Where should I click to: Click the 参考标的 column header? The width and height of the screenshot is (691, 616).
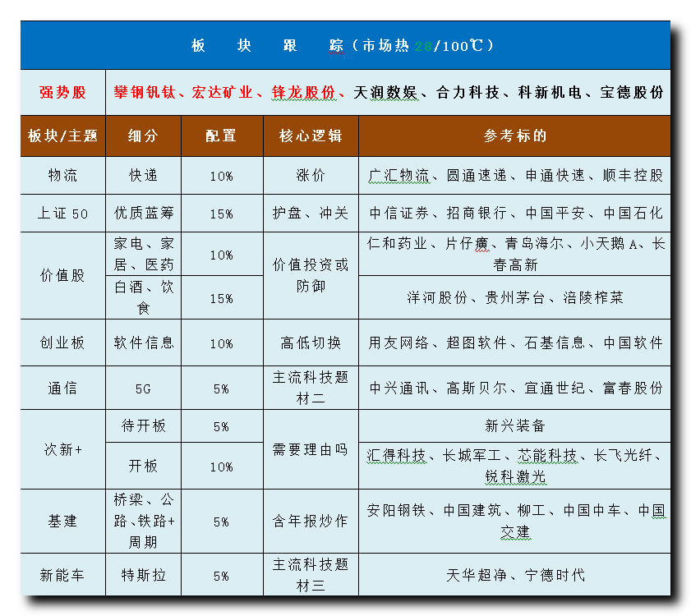click(x=515, y=136)
